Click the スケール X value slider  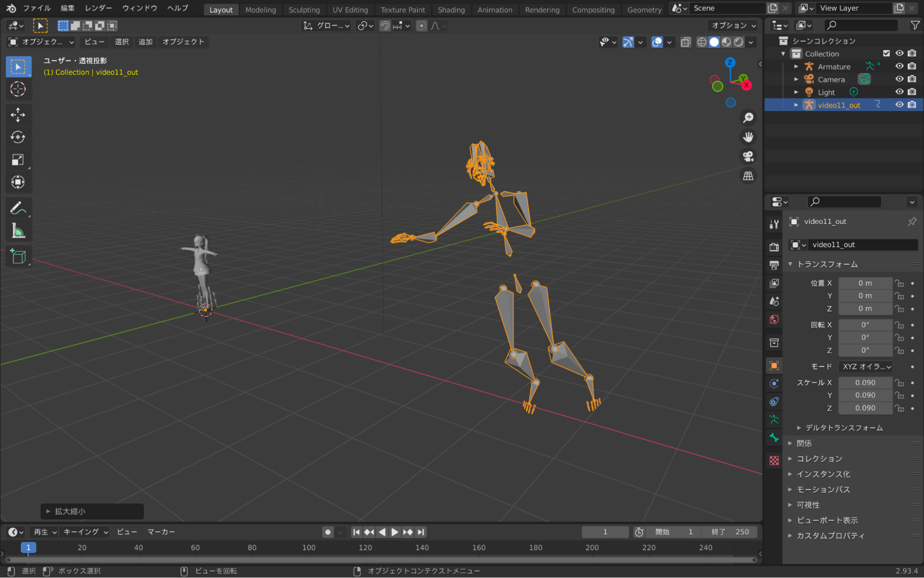(x=865, y=383)
